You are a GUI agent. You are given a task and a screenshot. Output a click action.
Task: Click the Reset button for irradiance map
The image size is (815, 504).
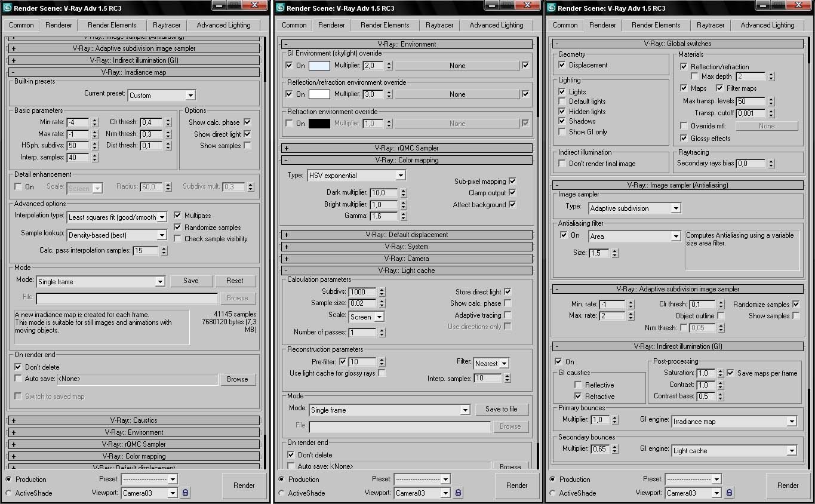tap(235, 281)
